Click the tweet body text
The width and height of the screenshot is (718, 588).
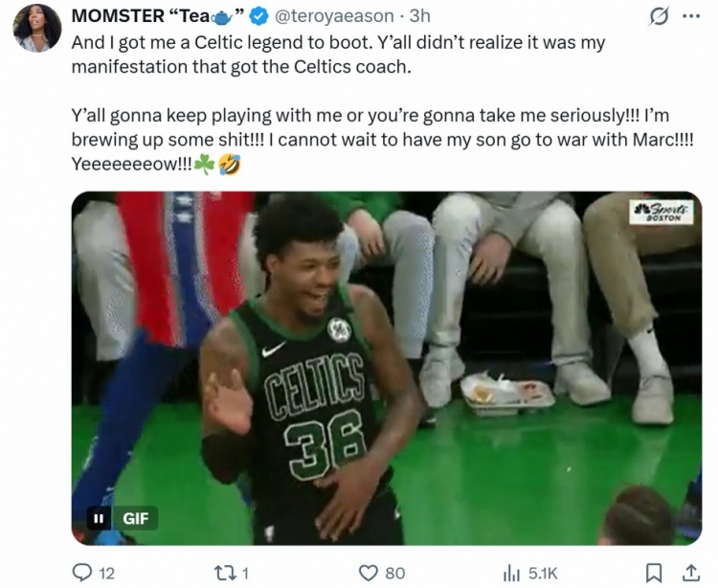[x=383, y=103]
